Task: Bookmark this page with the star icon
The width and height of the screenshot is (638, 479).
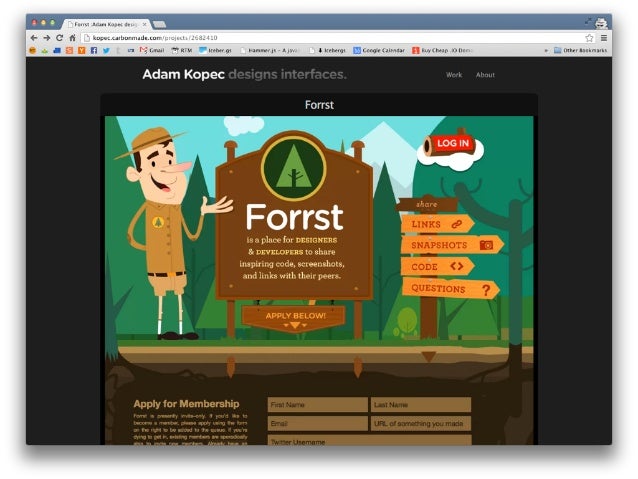Action: click(x=589, y=38)
